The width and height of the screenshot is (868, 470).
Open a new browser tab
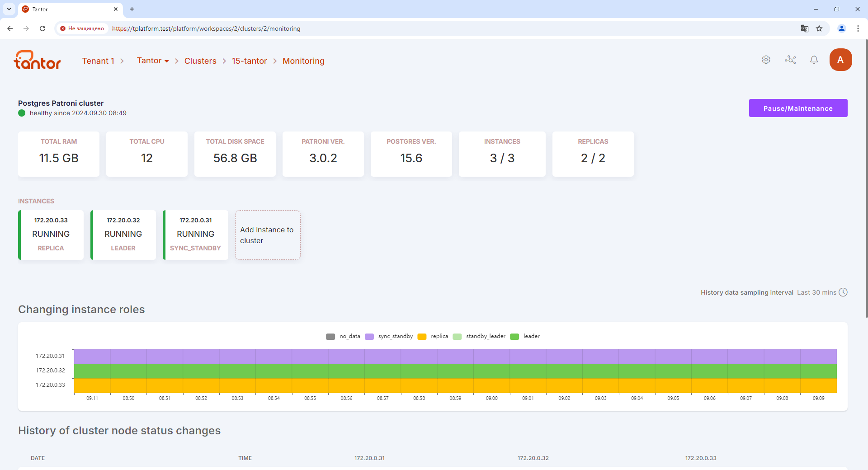[132, 9]
